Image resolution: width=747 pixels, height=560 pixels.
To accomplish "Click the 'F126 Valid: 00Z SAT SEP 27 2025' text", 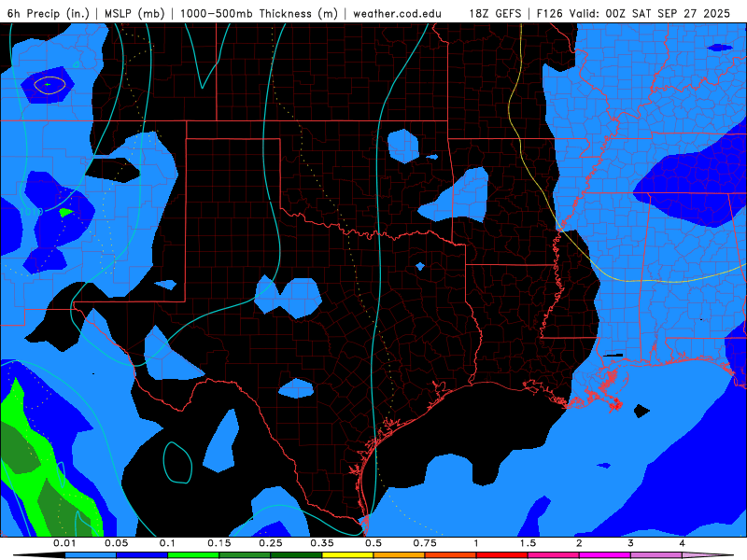I will [633, 13].
